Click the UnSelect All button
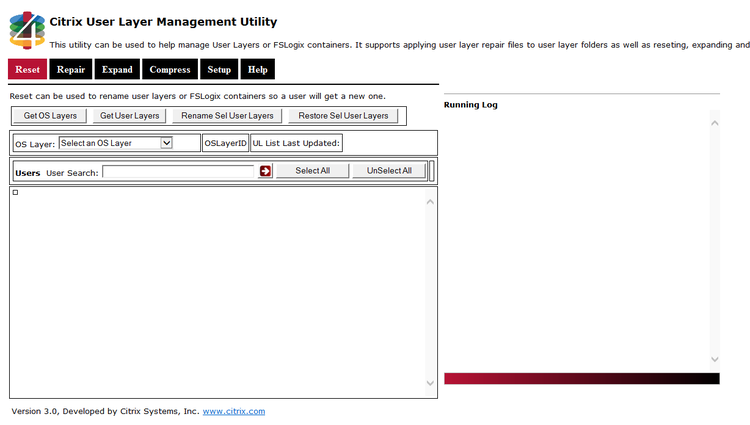This screenshot has width=750, height=425. pyautogui.click(x=389, y=171)
